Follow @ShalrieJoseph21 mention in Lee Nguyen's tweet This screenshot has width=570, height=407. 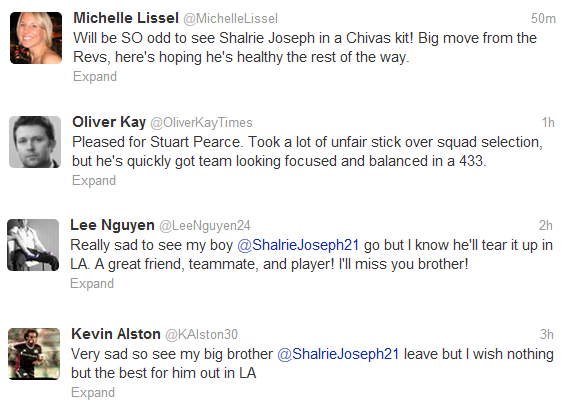tap(298, 245)
